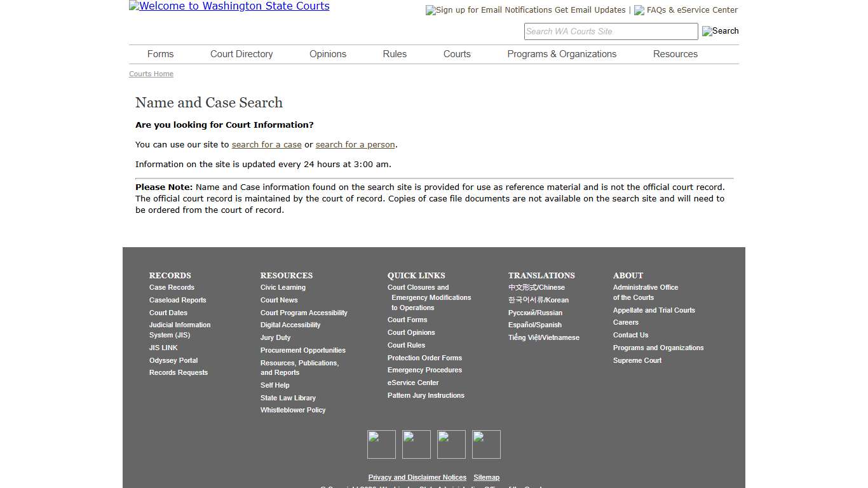Click the second social media icon in footer

(416, 444)
